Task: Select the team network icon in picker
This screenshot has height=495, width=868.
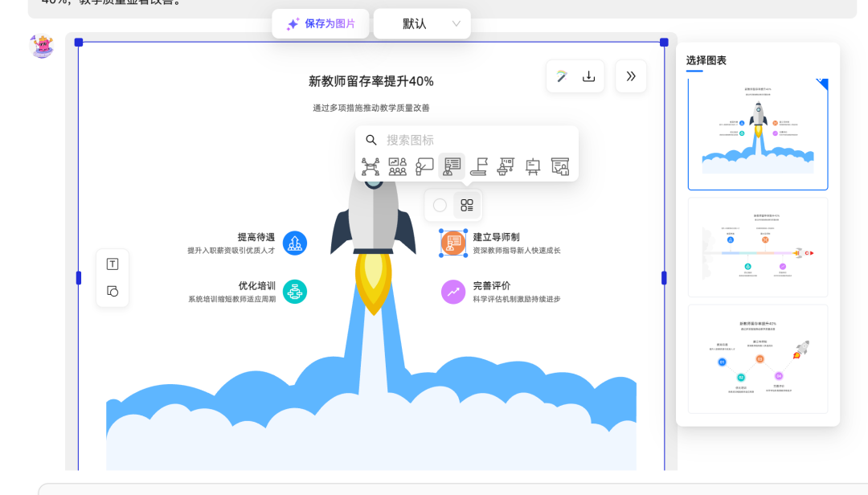Action: [371, 166]
